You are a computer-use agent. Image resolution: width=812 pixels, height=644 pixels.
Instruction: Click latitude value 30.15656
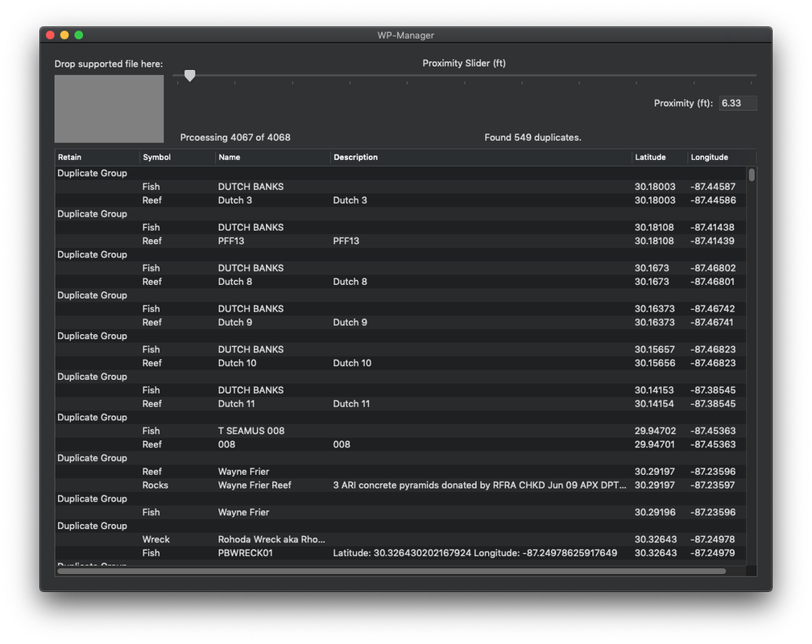tap(655, 363)
